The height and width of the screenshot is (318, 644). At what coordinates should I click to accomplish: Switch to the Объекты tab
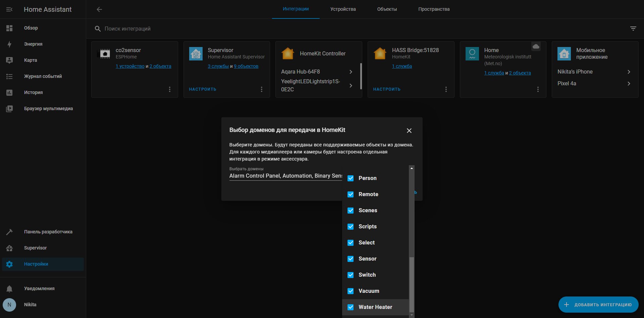387,9
